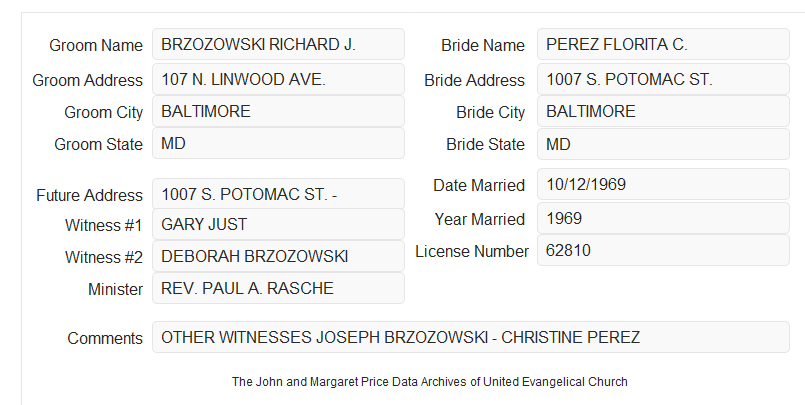
Task: Click the Bride City field
Action: (x=663, y=111)
